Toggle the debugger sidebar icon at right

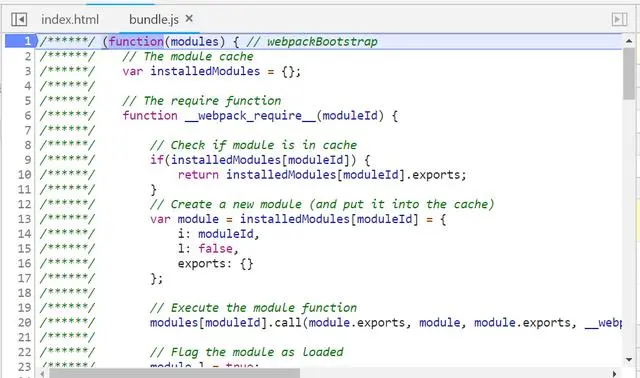(620, 19)
